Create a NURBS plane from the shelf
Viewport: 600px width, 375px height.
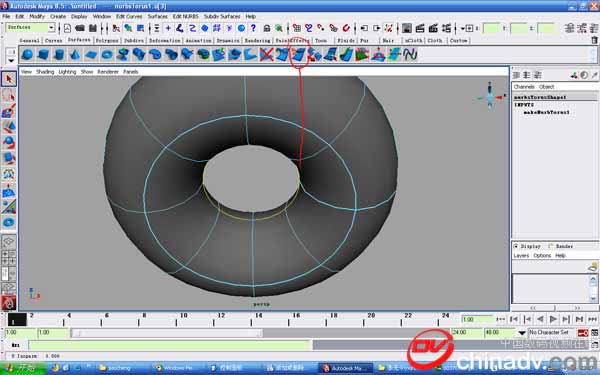91,55
